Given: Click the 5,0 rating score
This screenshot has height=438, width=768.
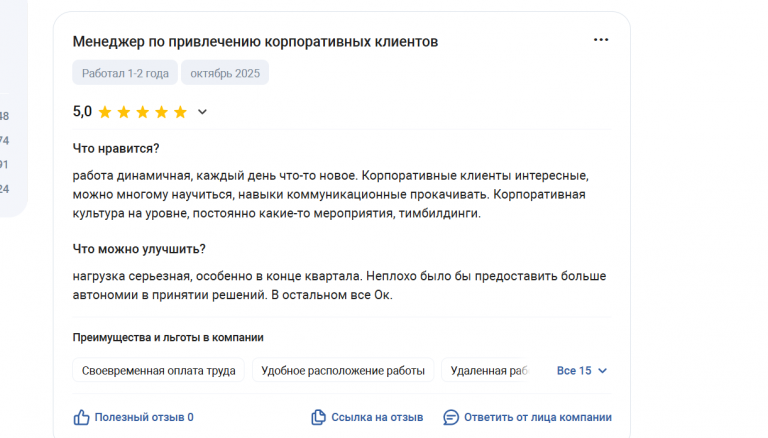Looking at the screenshot, I should click(82, 112).
